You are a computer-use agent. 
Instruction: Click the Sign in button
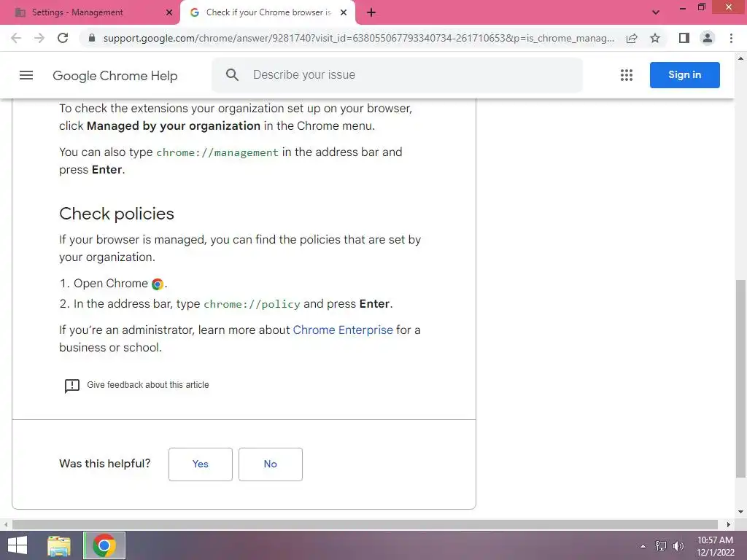(x=684, y=75)
